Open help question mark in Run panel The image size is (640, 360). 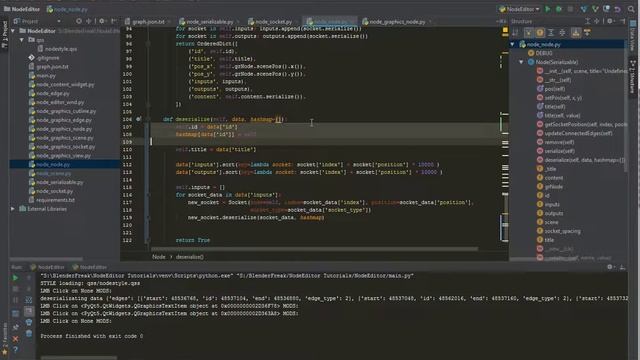[15, 350]
